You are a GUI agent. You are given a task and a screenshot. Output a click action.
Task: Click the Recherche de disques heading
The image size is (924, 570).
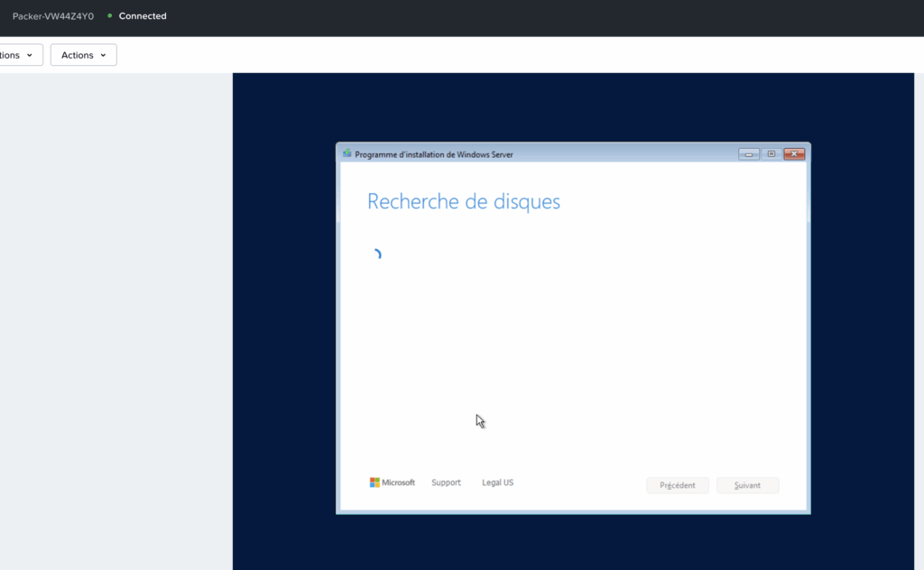point(463,201)
